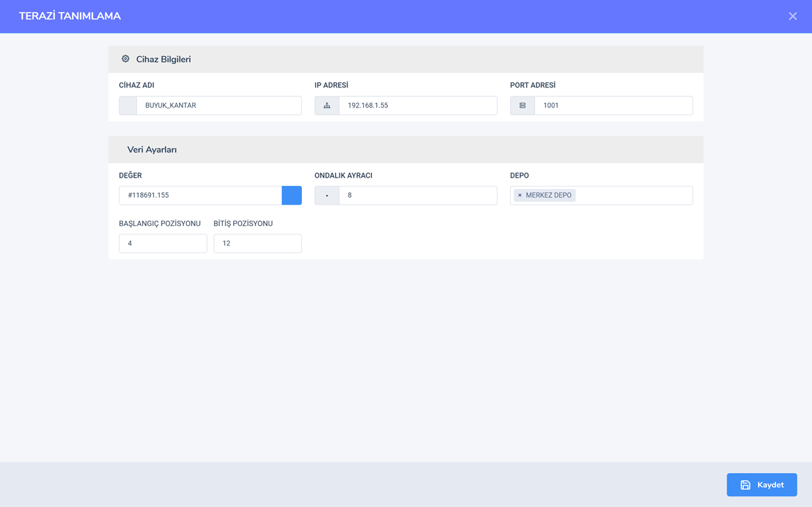This screenshot has width=812, height=507.
Task: Remove the MERKEZ DEPO tag with its x
Action: [520, 196]
